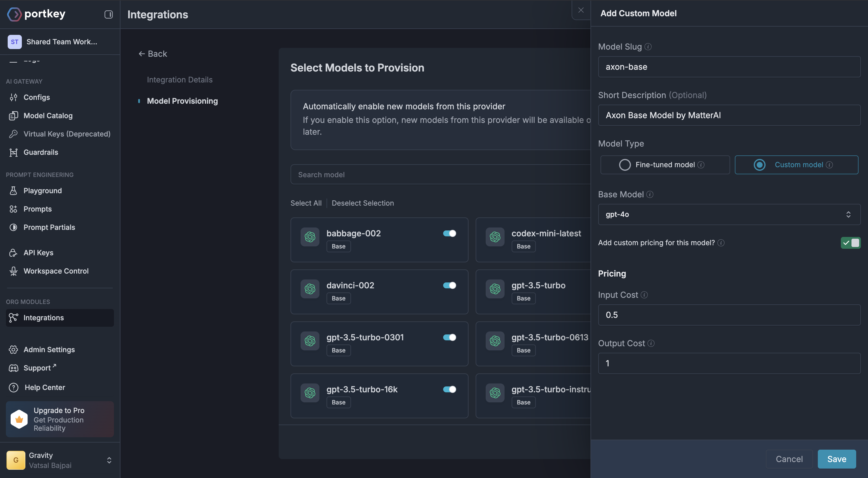The image size is (868, 478).
Task: Click the Model Slug info icon
Action: coord(648,47)
